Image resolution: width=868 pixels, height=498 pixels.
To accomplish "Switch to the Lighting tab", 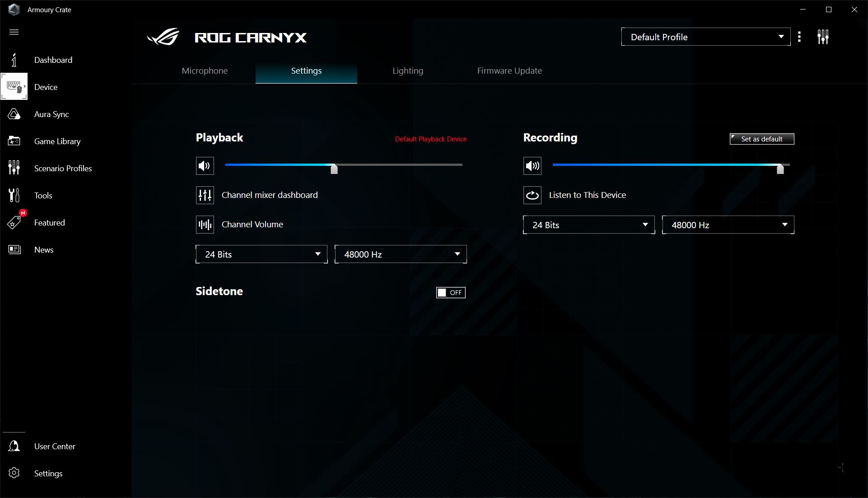I will click(408, 70).
